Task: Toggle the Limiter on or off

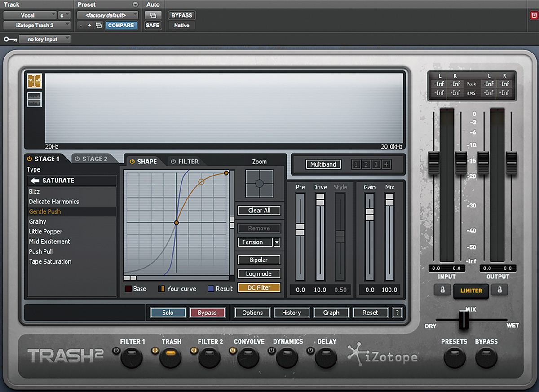Action: coord(471,291)
